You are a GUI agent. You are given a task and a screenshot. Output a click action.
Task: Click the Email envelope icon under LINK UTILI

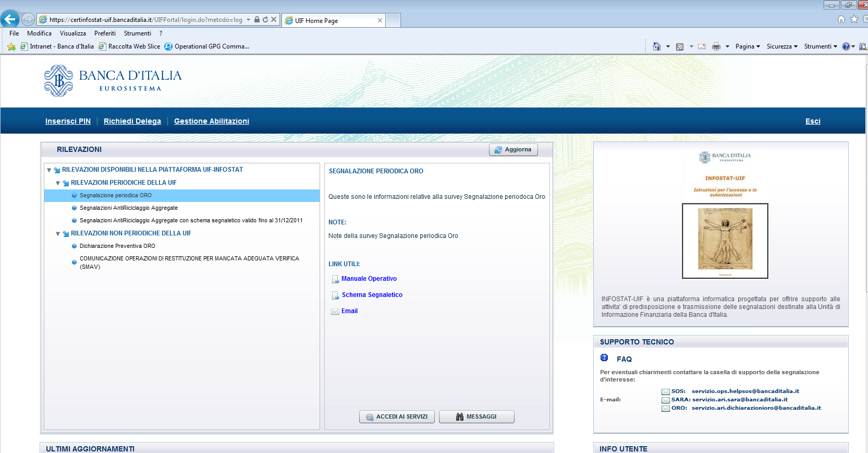(x=335, y=312)
